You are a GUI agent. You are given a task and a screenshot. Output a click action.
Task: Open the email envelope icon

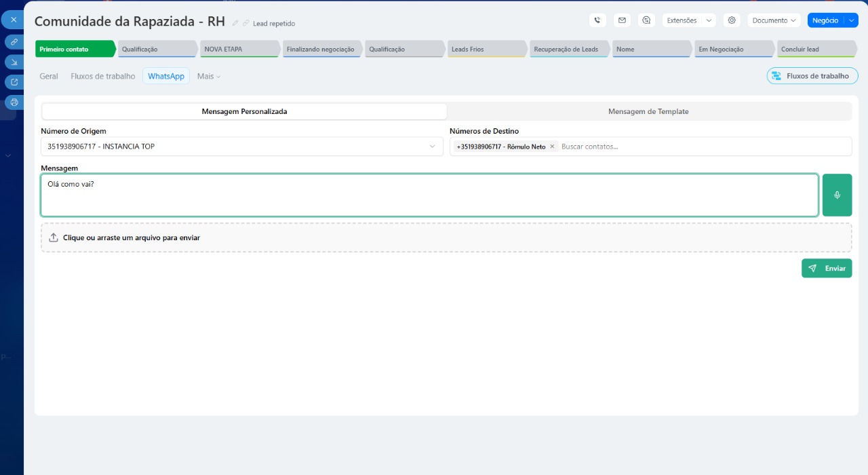(622, 20)
